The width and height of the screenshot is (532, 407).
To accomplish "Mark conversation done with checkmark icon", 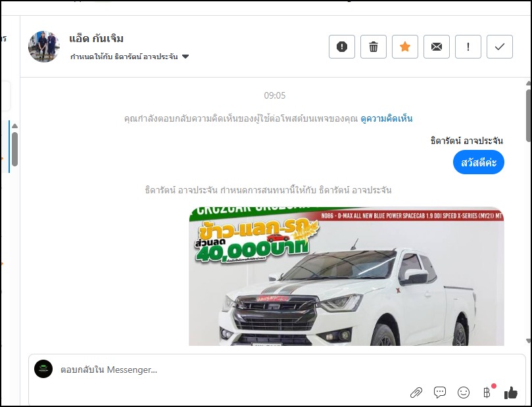I will [499, 47].
